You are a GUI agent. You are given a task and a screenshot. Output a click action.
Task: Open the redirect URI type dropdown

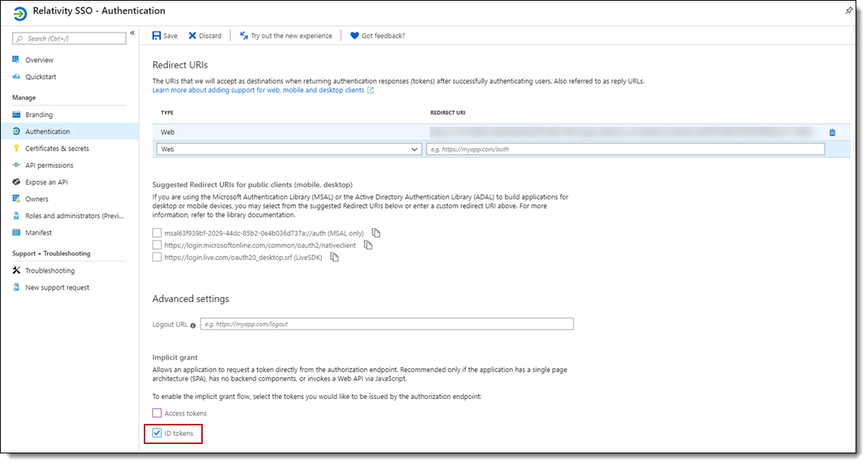289,149
